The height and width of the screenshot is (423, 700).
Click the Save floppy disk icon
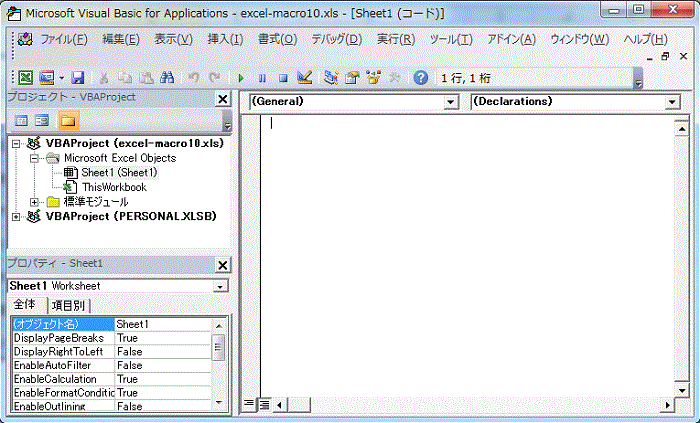click(77, 77)
